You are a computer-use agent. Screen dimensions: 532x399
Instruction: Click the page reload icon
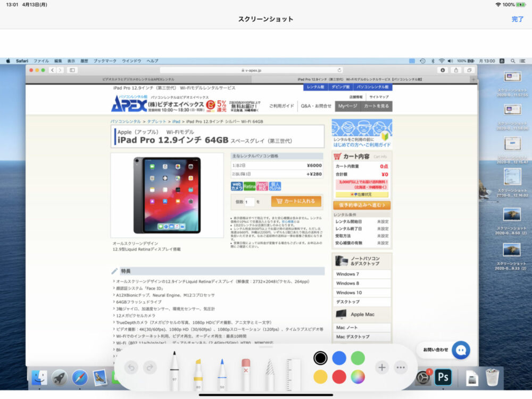[x=339, y=70]
